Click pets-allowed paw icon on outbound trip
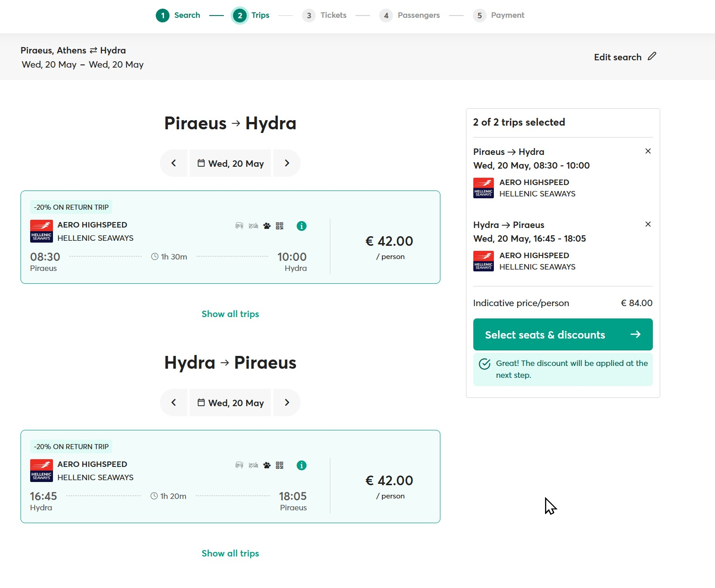This screenshot has width=715, height=588. pyautogui.click(x=267, y=226)
